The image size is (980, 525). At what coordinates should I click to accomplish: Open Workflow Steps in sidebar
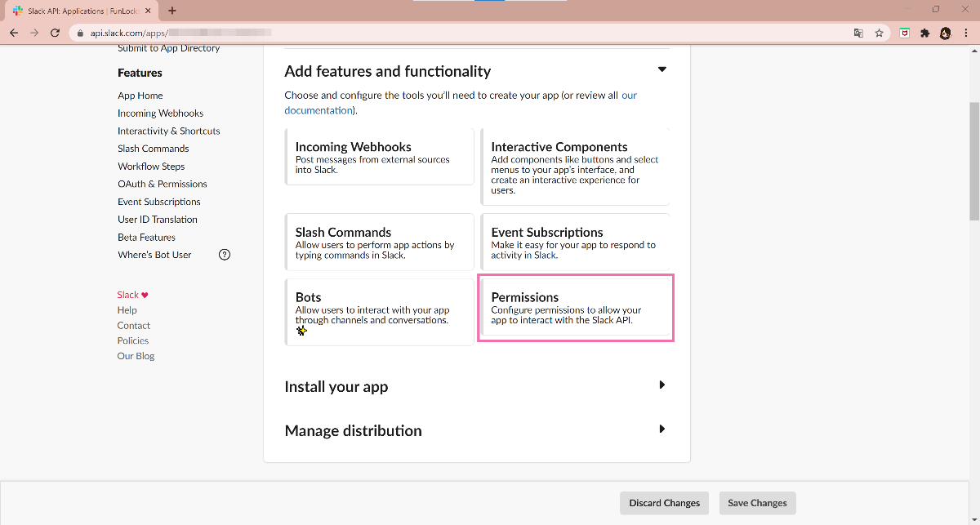pyautogui.click(x=151, y=167)
